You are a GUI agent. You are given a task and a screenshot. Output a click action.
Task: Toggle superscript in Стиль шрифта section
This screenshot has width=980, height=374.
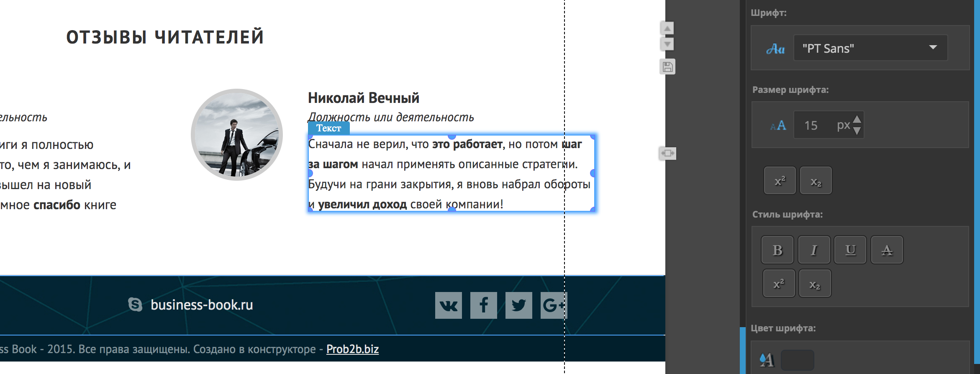779,284
